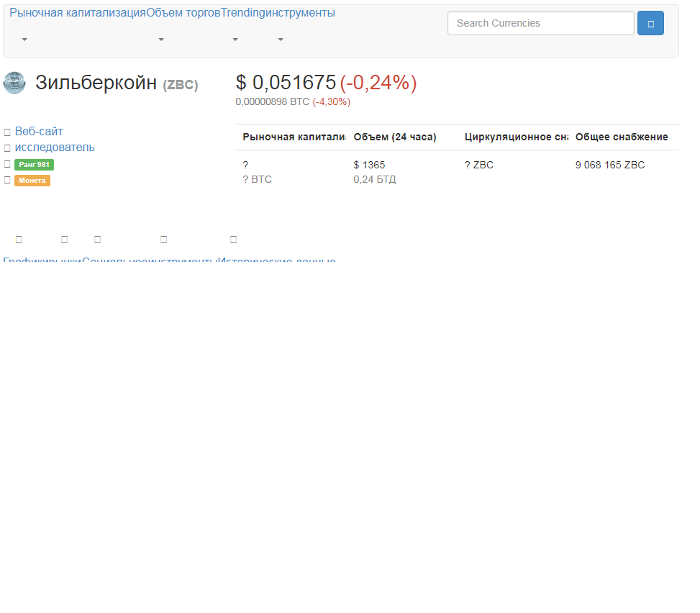Open the Рыночная капитализация menu
Viewport: 700px width, 613px height.
click(x=78, y=13)
